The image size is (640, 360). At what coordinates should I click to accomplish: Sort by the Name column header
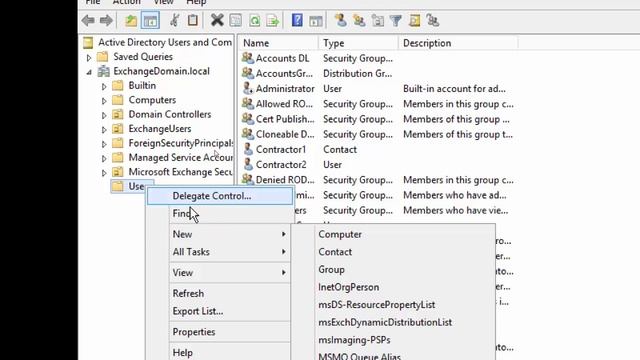pos(278,43)
